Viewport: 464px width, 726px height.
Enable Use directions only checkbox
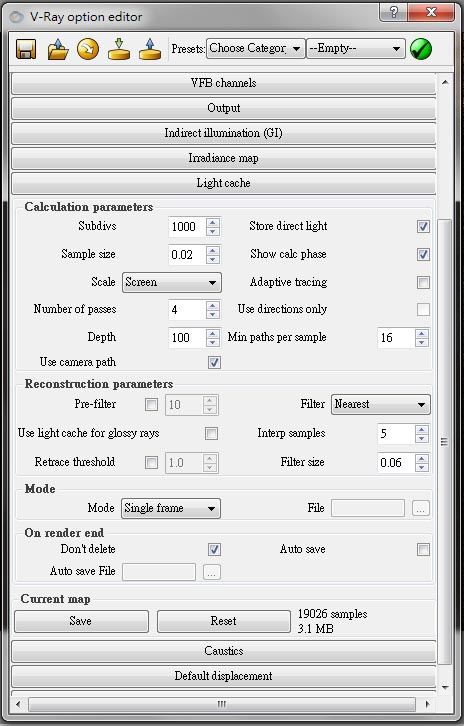point(423,309)
